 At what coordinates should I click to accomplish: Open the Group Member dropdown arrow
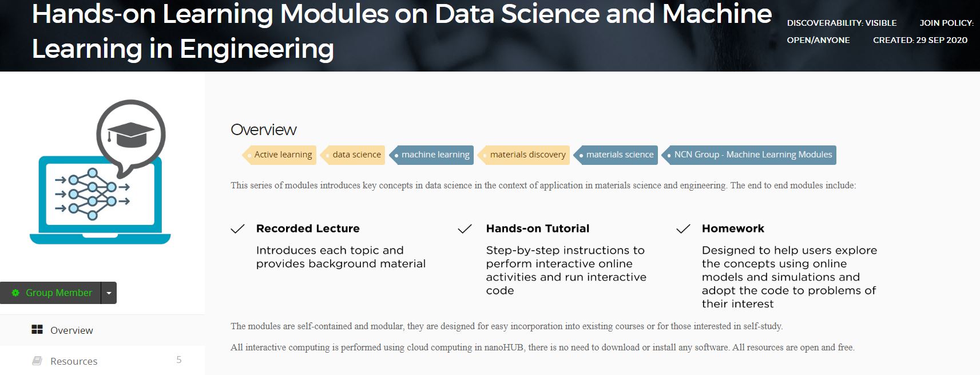109,293
